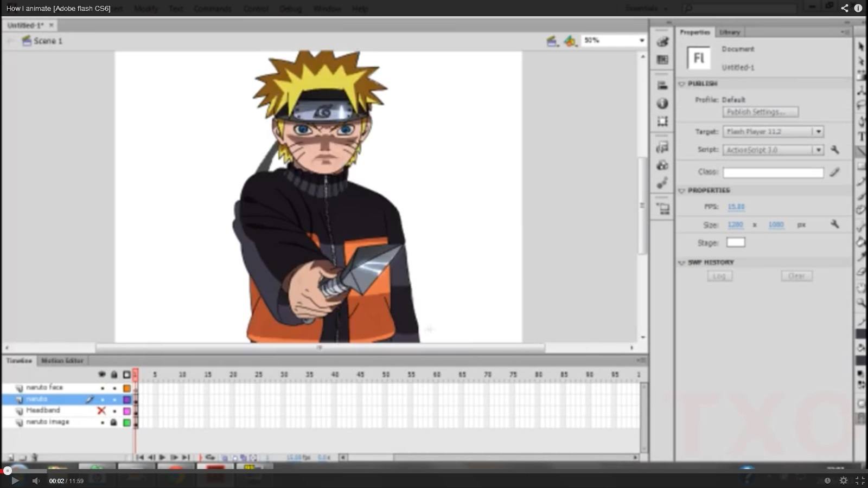Open the Swatches panel icon
This screenshot has height=488, width=868.
[x=662, y=60]
